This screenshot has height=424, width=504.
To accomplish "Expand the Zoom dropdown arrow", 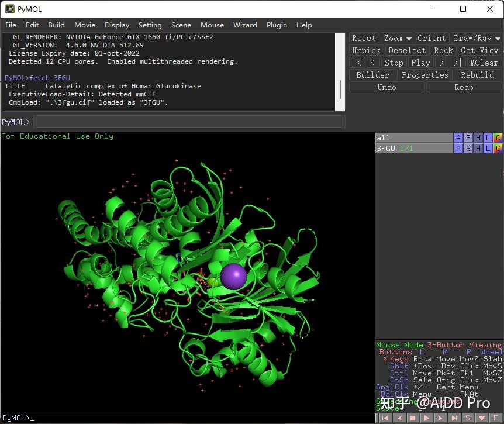I will (x=409, y=39).
